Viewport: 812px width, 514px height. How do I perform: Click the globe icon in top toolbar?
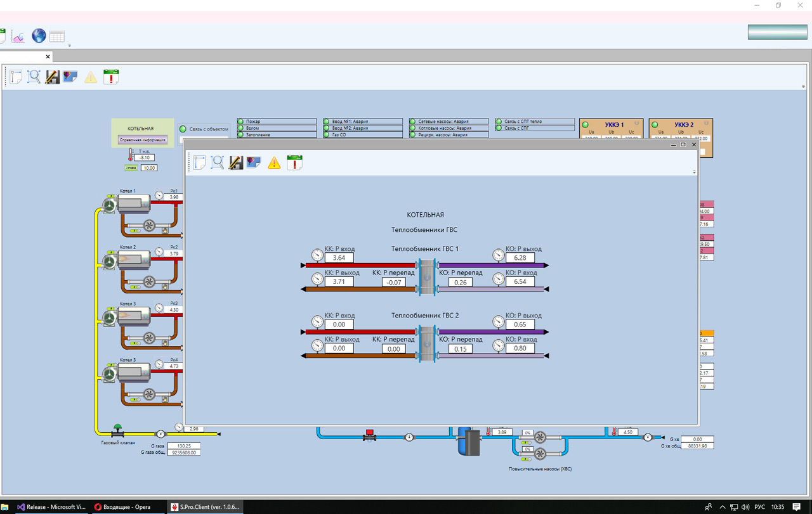[x=39, y=36]
